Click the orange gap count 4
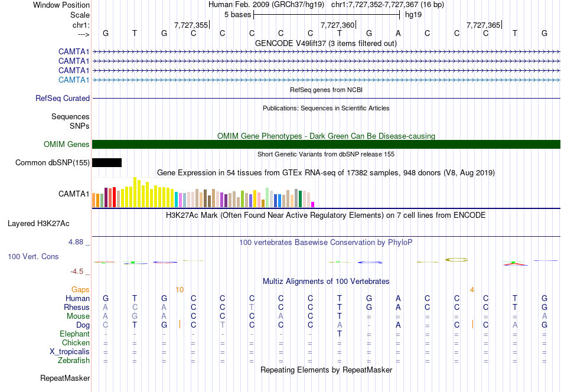561x392 pixels. 472,290
